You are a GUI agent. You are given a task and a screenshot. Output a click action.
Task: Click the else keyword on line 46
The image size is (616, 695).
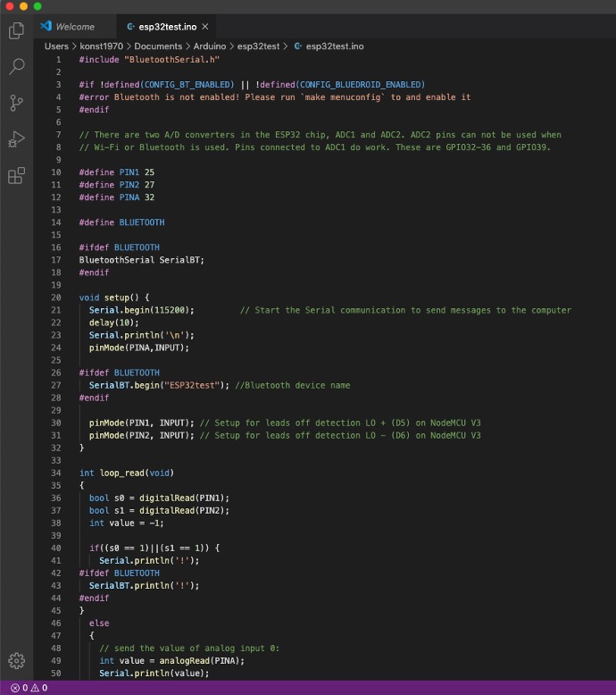tap(99, 624)
